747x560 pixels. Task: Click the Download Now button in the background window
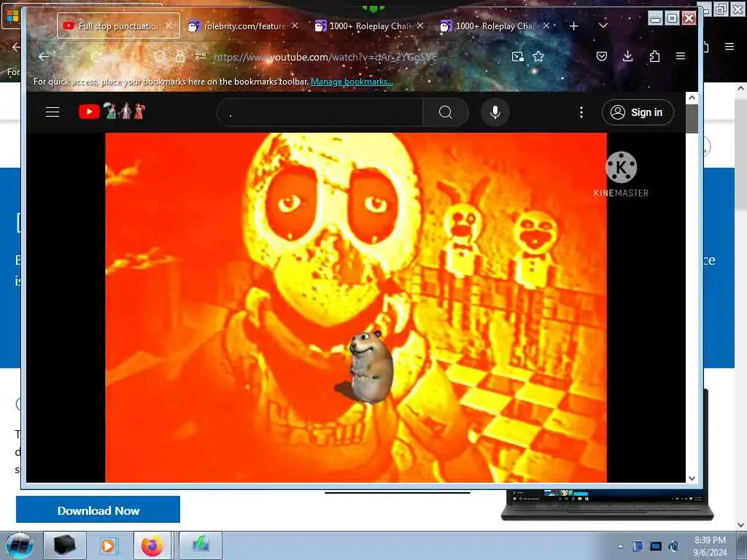point(98,510)
